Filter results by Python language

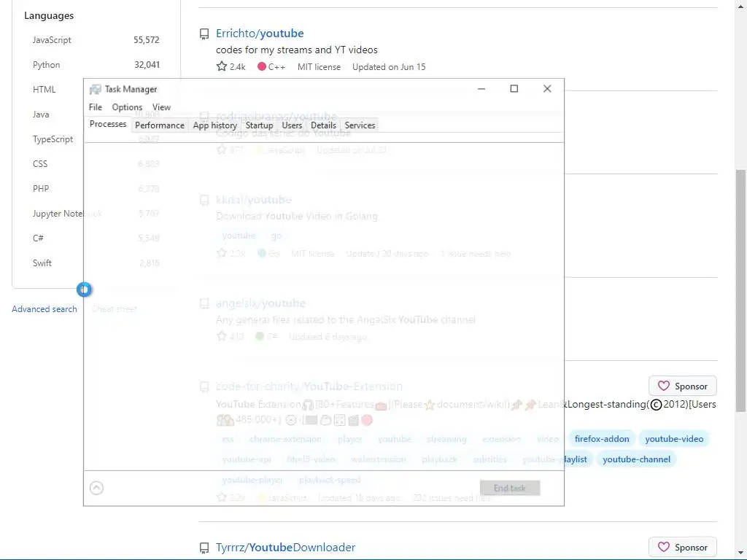tap(46, 65)
